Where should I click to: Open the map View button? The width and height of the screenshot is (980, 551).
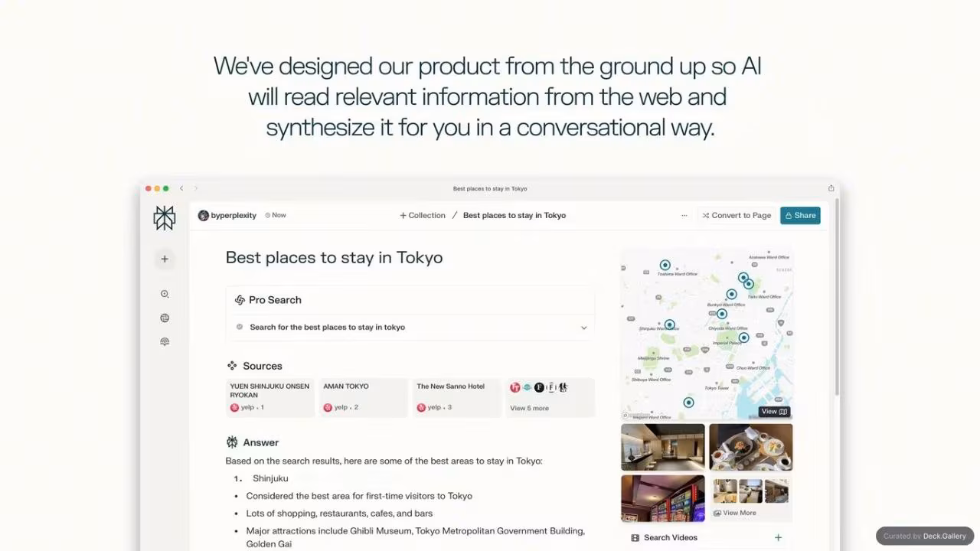pyautogui.click(x=774, y=412)
